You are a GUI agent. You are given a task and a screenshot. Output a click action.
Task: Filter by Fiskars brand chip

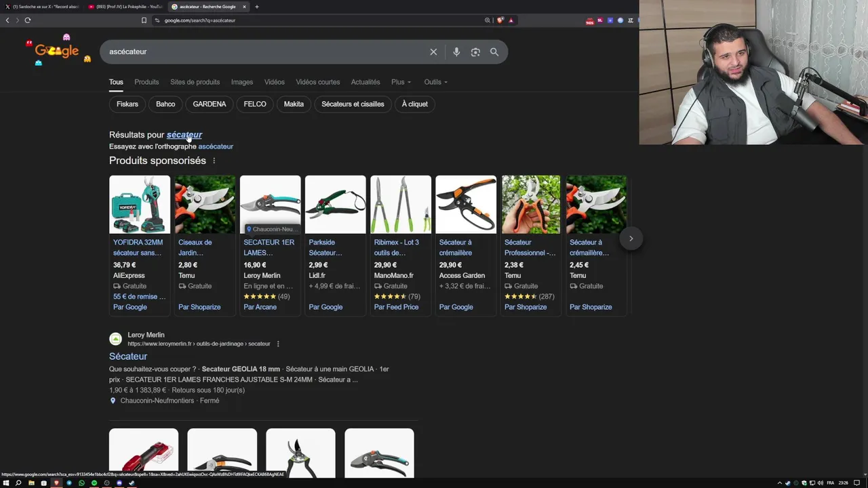(127, 104)
